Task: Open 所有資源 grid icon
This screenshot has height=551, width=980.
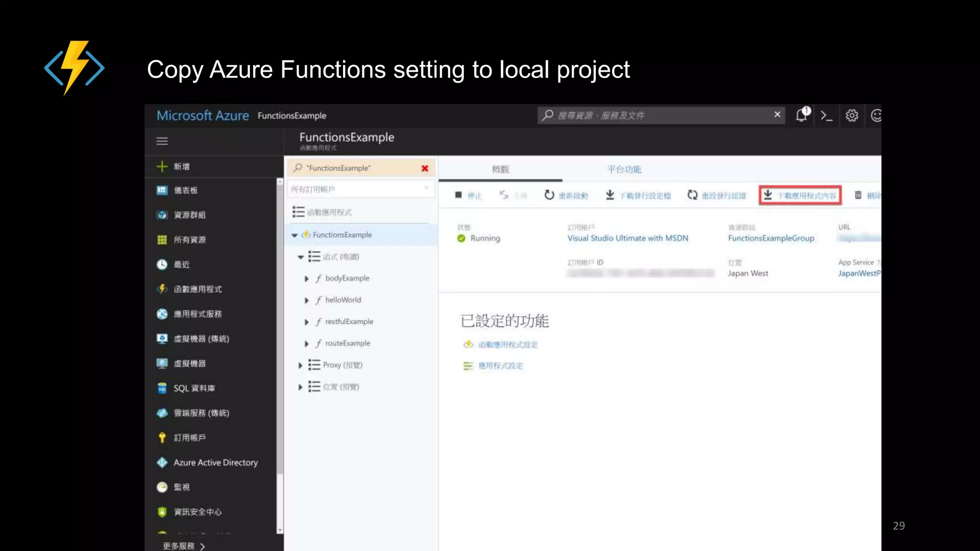Action: pyautogui.click(x=162, y=240)
